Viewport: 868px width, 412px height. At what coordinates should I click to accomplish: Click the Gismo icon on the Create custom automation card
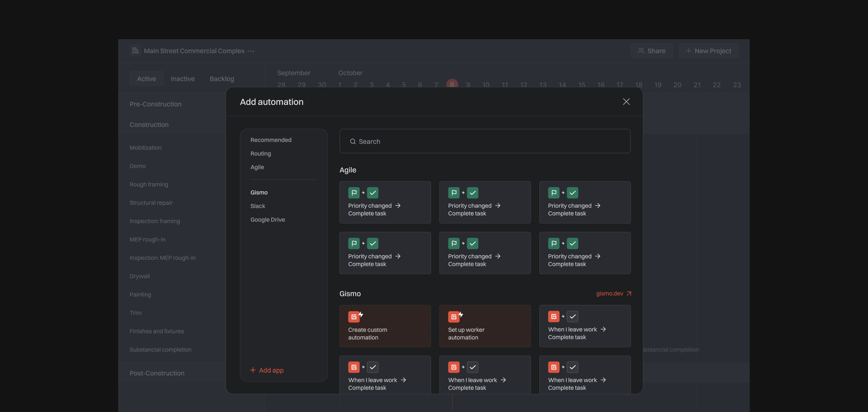point(354,317)
